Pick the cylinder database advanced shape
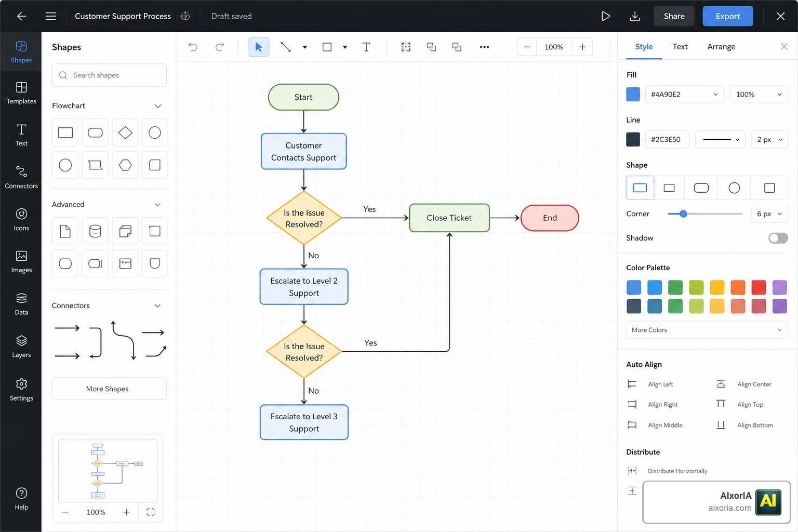798x532 pixels. 95,231
